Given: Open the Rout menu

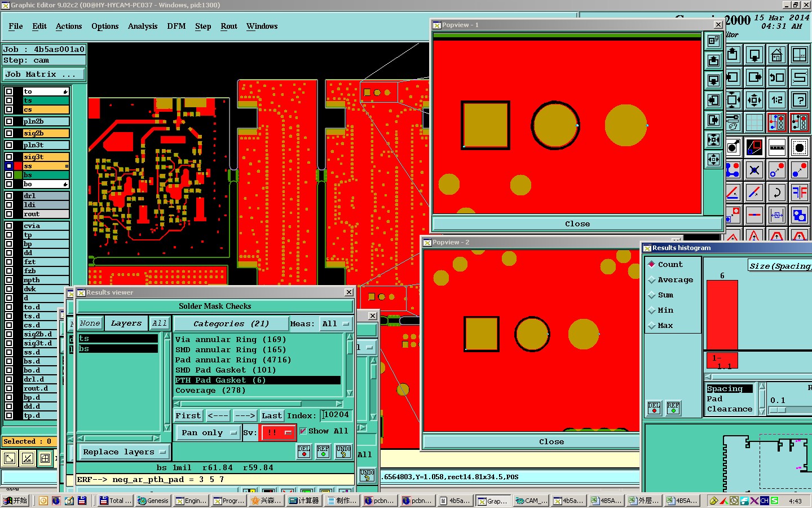Looking at the screenshot, I should 229,26.
